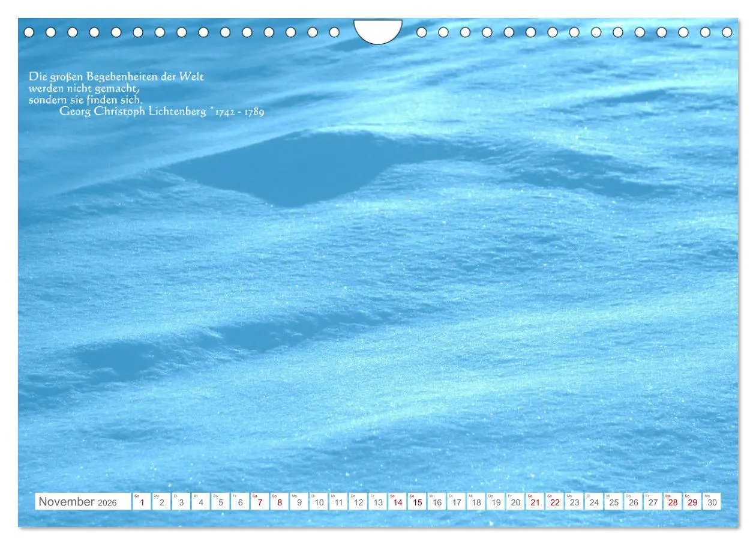Select Saturday the 7th date cell
756x545 pixels.
coord(260,502)
